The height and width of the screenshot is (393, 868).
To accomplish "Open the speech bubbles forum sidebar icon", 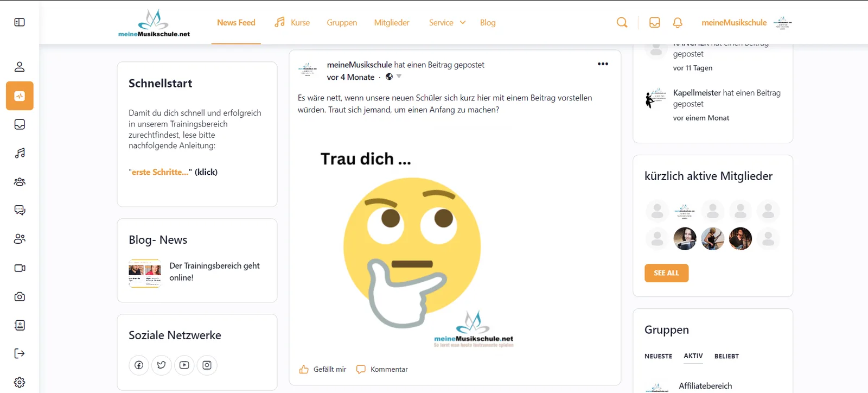I will 20,210.
